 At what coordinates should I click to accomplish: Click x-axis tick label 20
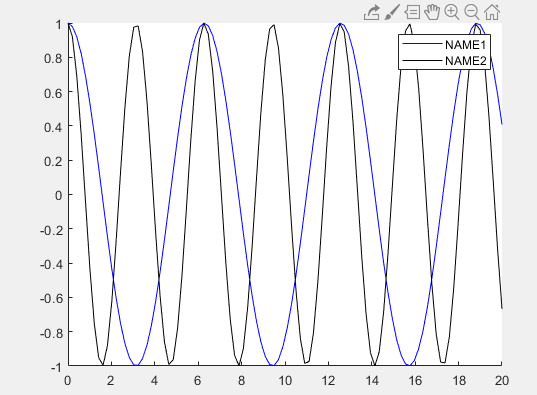tap(502, 381)
